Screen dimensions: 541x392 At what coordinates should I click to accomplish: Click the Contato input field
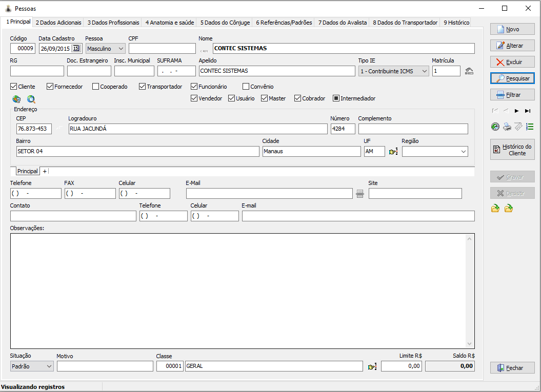(x=73, y=216)
